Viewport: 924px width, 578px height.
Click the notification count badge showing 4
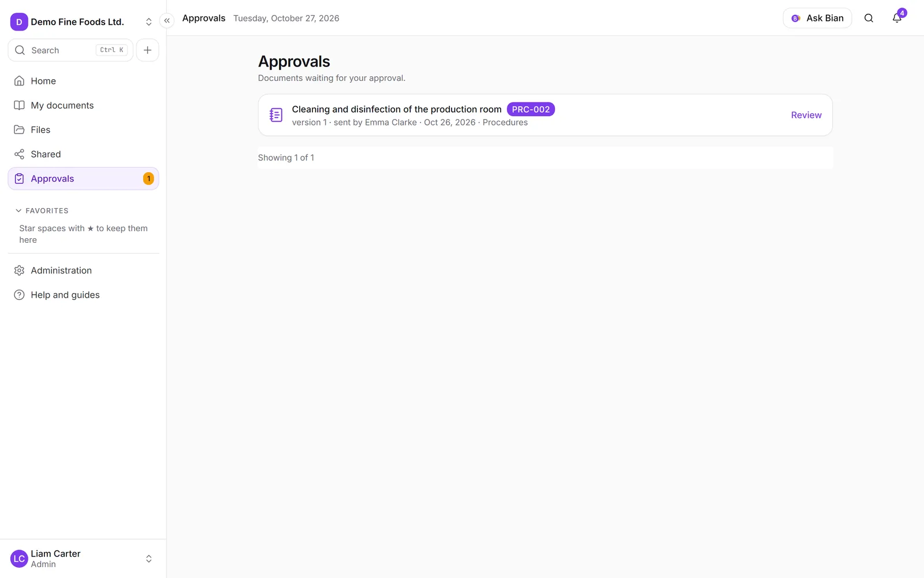click(x=902, y=13)
